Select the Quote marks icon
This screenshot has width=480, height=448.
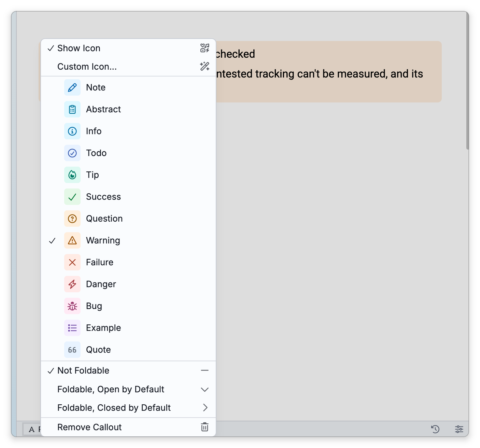point(72,350)
